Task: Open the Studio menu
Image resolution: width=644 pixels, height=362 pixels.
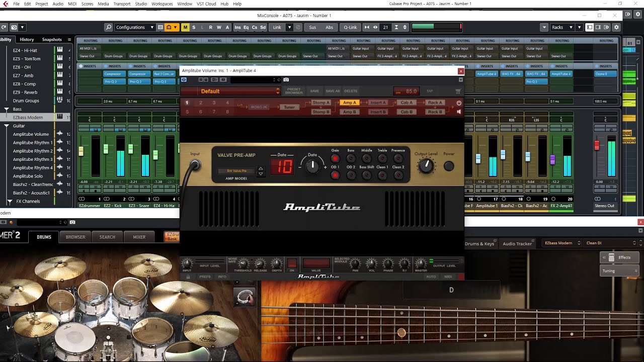Action: coord(141,4)
